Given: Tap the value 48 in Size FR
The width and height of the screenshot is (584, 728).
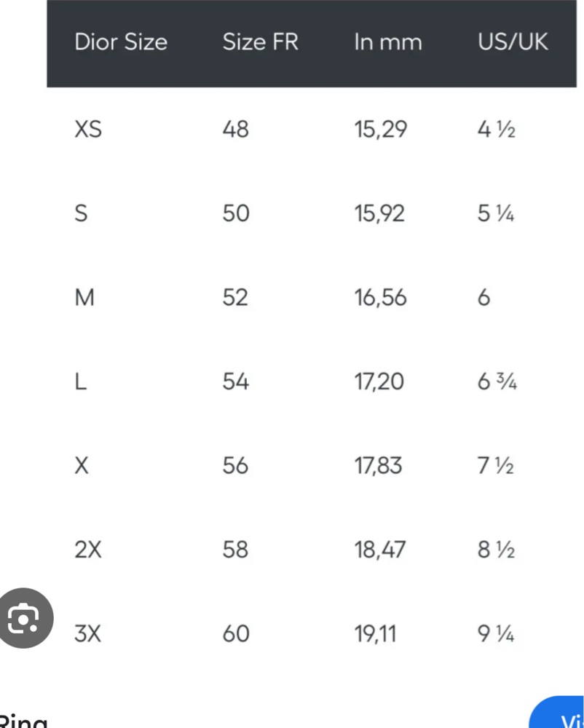Looking at the screenshot, I should 236,129.
